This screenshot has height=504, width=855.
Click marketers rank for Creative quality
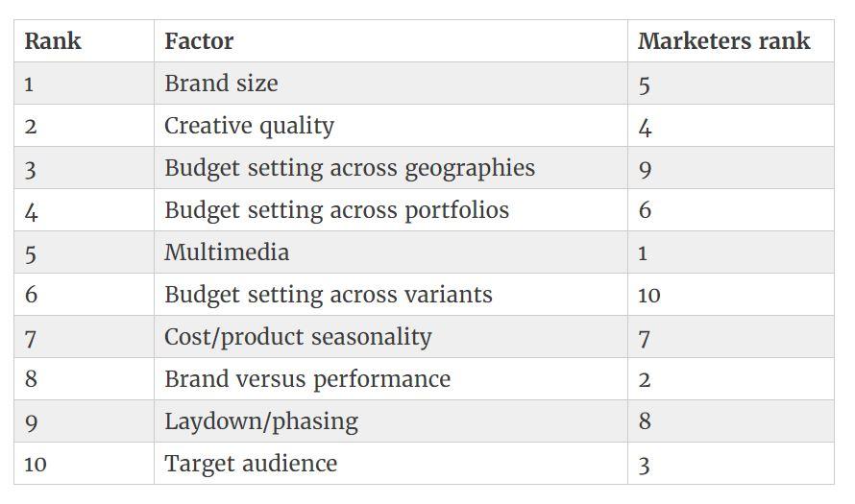click(x=644, y=127)
